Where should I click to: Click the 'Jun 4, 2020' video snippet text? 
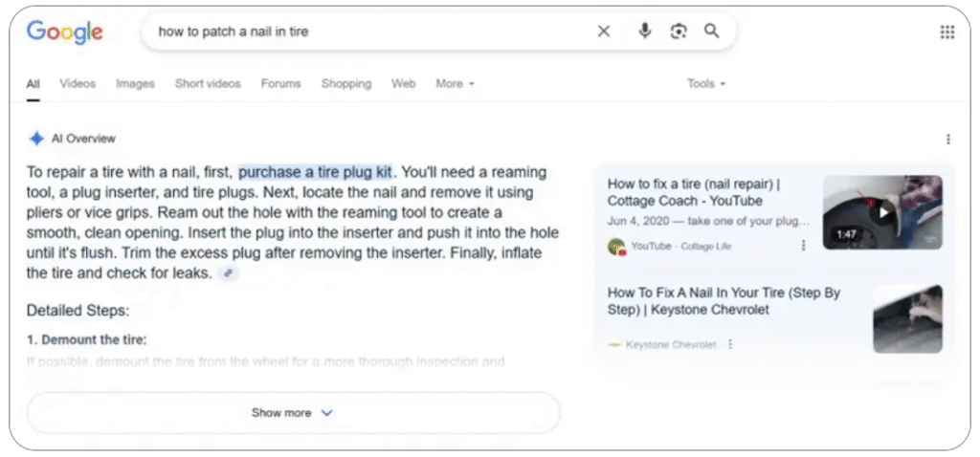click(708, 221)
